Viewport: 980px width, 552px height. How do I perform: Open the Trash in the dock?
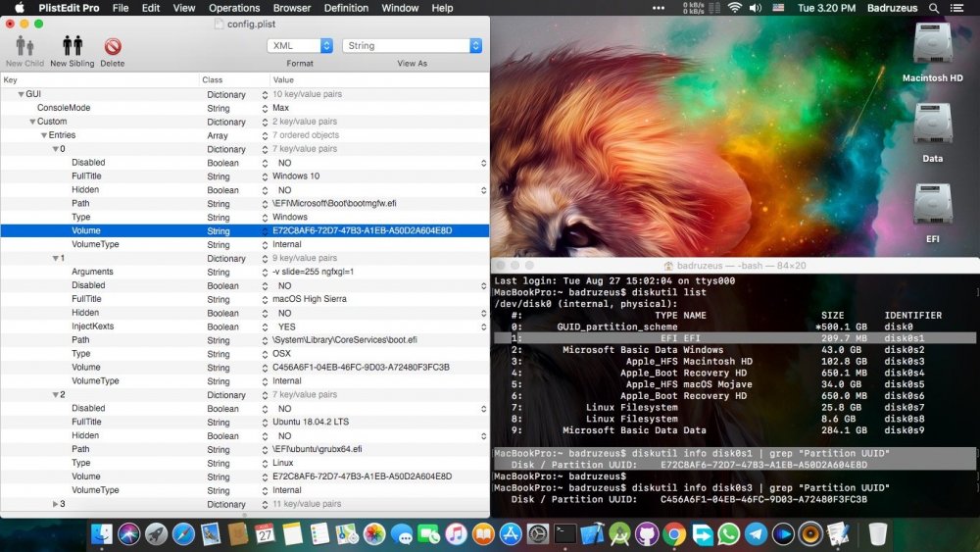[x=878, y=534]
